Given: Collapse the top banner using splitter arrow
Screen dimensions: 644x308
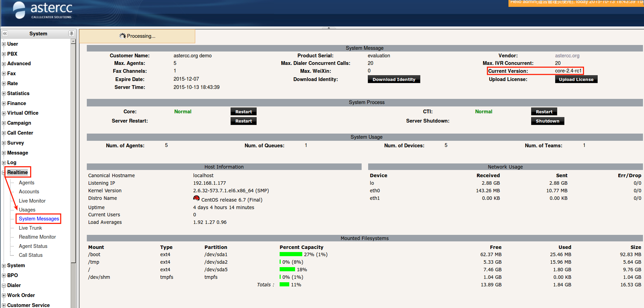Looking at the screenshot, I should [329, 28].
